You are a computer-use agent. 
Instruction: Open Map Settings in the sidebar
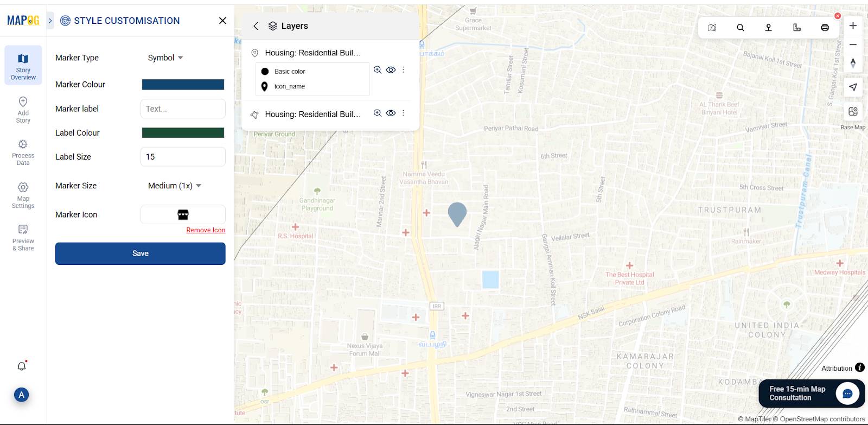[x=23, y=195]
